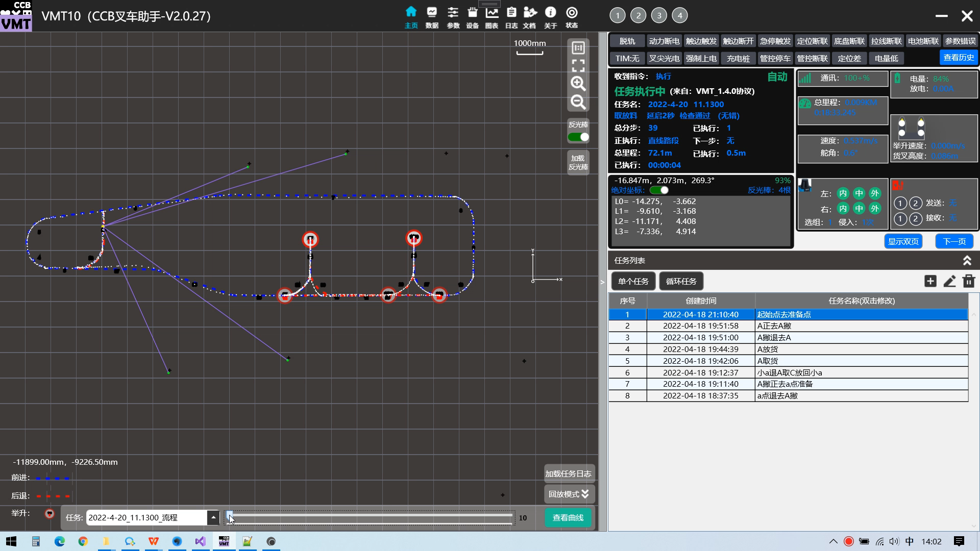
Task: Select task row 起始点去准备点
Action: click(x=788, y=314)
